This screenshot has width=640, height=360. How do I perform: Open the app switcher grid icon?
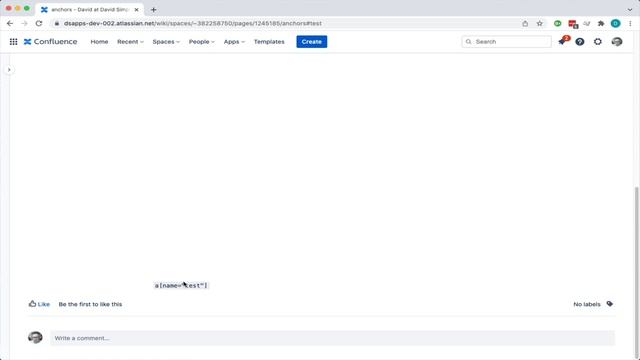[13, 42]
